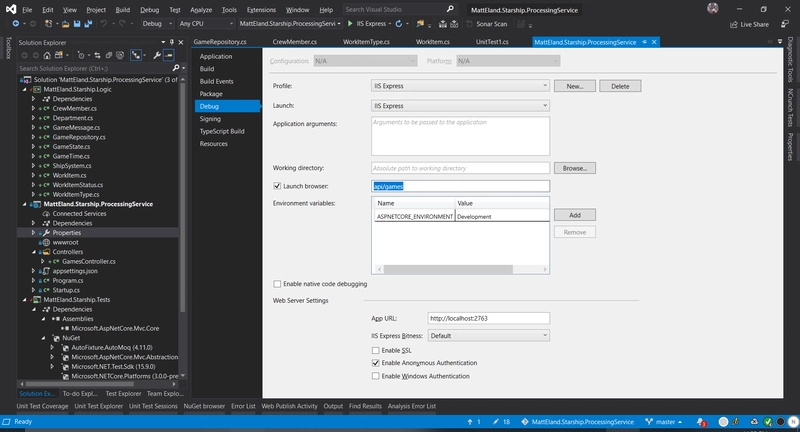The width and height of the screenshot is (800, 432).
Task: Click the NCrunch 'N' status icon
Action: [x=793, y=422]
